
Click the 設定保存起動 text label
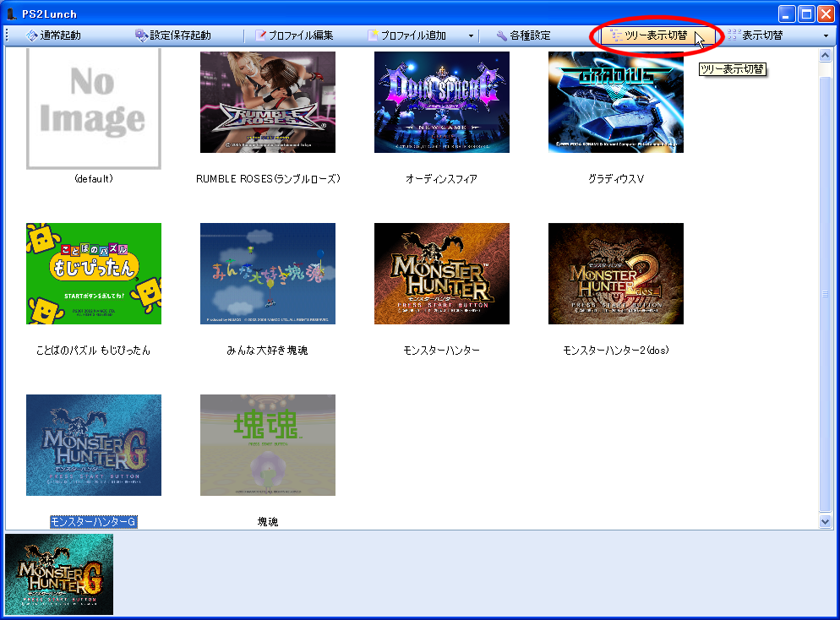coord(181,35)
